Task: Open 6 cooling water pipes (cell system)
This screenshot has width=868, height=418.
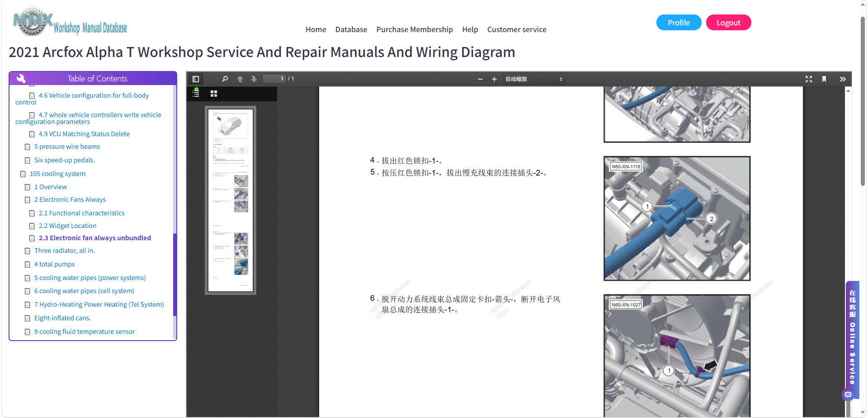Action: 84,291
